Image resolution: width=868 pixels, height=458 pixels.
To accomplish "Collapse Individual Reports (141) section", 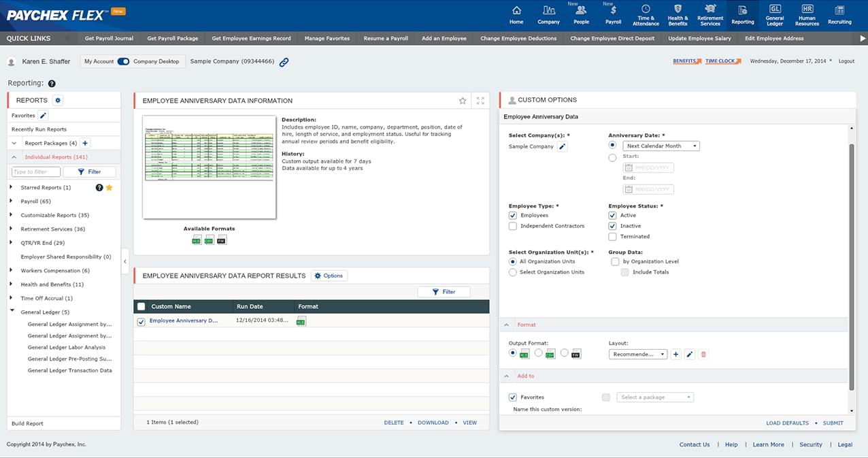I will pyautogui.click(x=15, y=157).
